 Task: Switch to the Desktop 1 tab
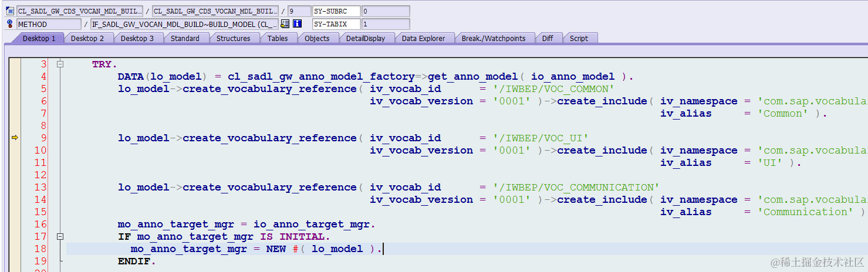39,38
